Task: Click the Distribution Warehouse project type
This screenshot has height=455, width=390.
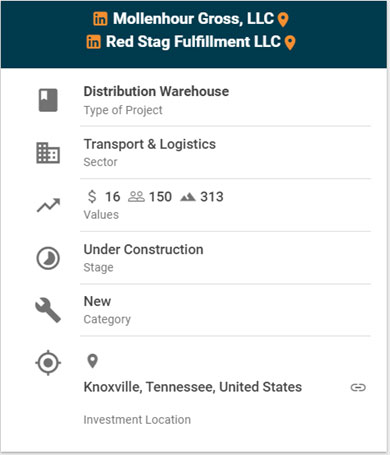Action: 156,91
